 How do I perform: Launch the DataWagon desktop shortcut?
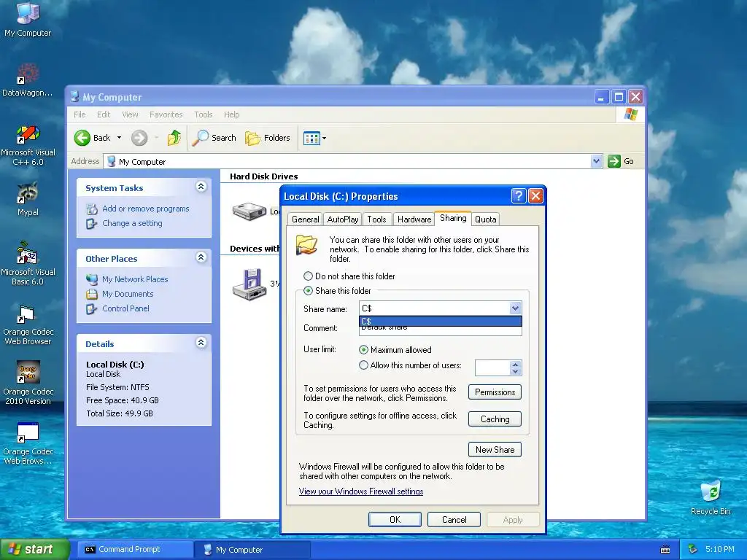[x=28, y=79]
